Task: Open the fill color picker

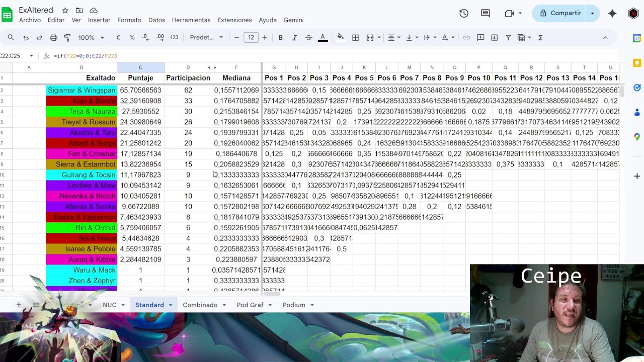Action: pos(341,38)
